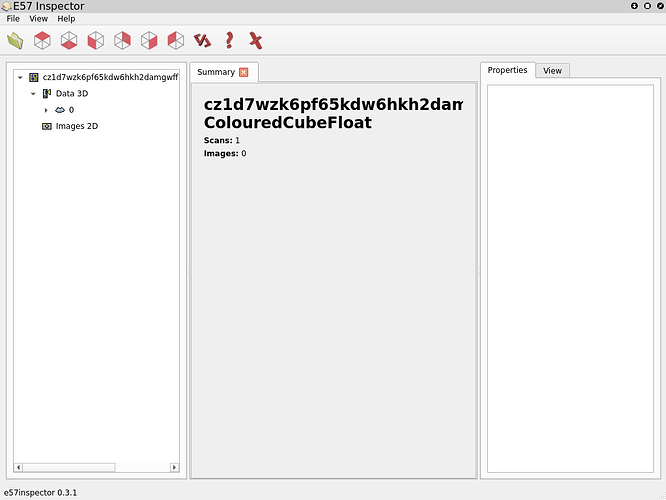The height and width of the screenshot is (500, 666).
Task: Open the View menu
Action: (38, 19)
